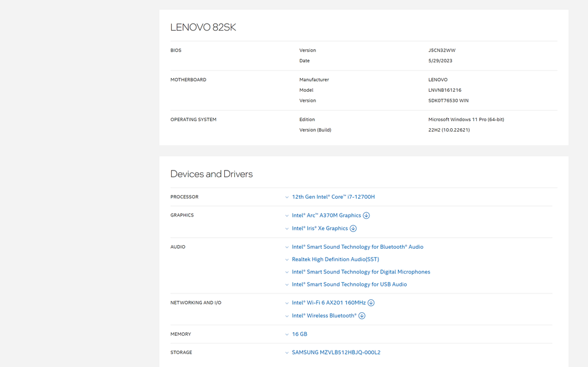Click download icon for Intel Wi-Fi 6 AX201

click(x=371, y=303)
